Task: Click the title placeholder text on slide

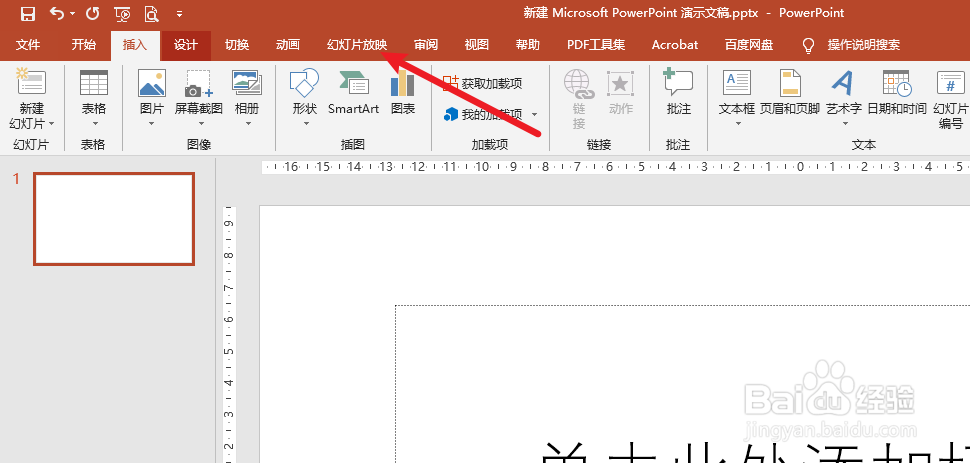Action: click(x=755, y=451)
